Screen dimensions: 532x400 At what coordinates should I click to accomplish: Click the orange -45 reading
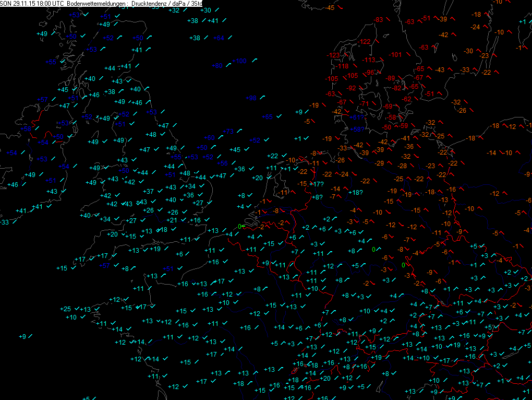[x=330, y=8]
